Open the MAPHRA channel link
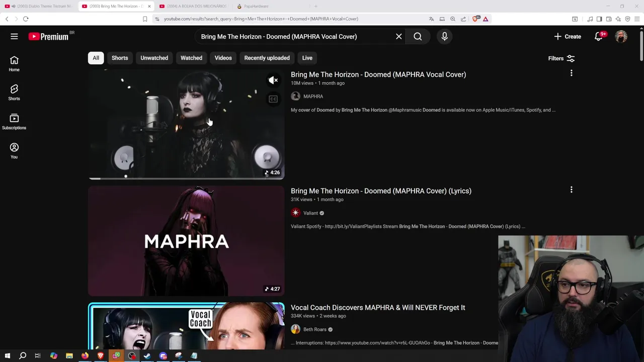The image size is (644, 362). [313, 96]
